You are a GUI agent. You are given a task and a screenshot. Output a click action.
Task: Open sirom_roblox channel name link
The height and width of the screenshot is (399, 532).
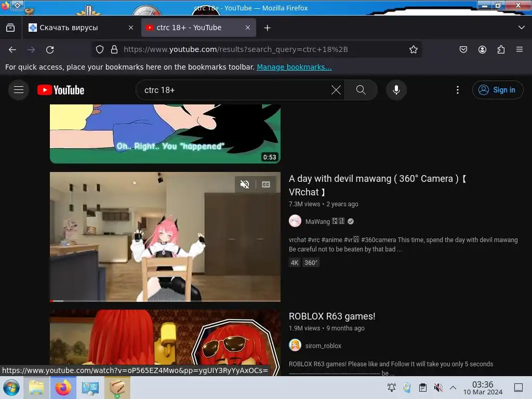323,345
